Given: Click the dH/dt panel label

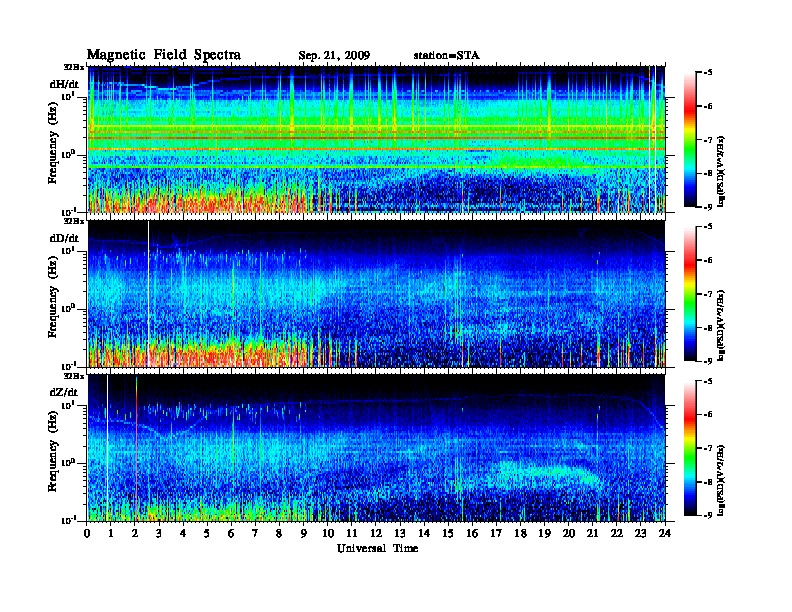Looking at the screenshot, I should click(64, 85).
